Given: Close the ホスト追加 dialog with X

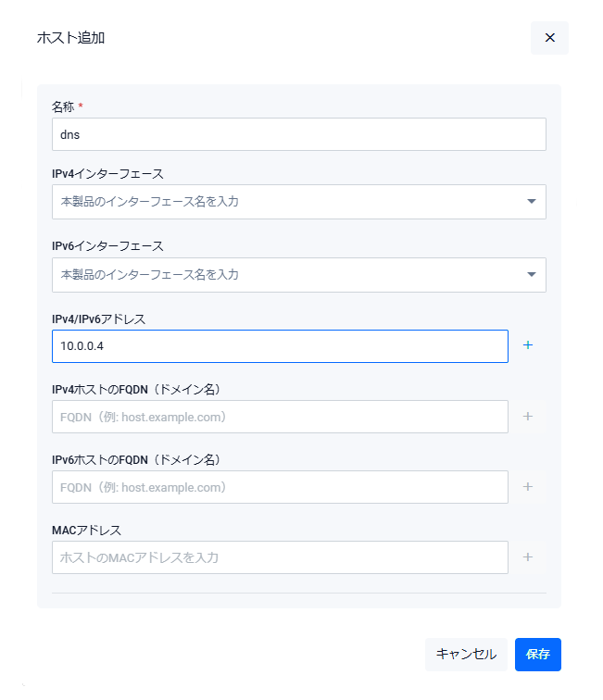Looking at the screenshot, I should (x=549, y=38).
